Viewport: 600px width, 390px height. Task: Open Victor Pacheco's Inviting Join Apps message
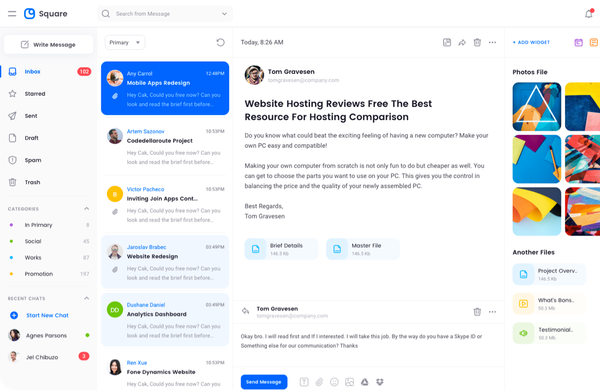point(165,204)
